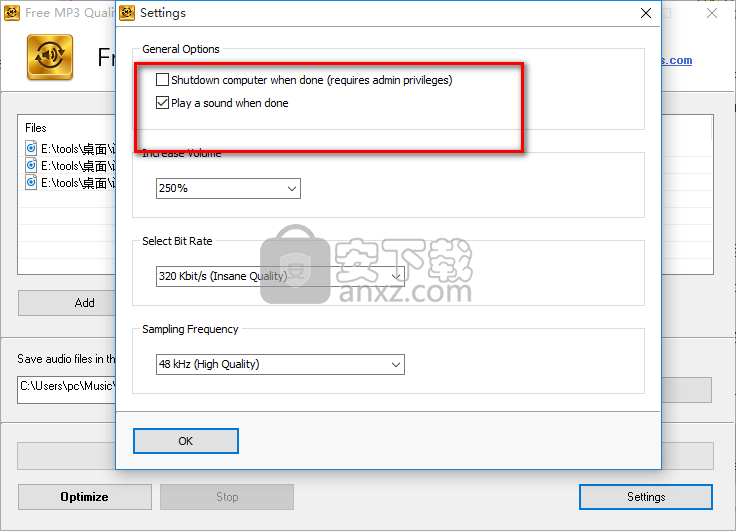The height and width of the screenshot is (531, 736).
Task: Select the second E:\tools file row
Action: tap(69, 166)
